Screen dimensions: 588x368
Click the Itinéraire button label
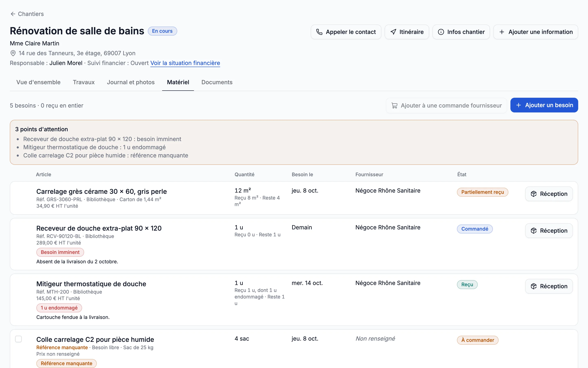(x=411, y=32)
